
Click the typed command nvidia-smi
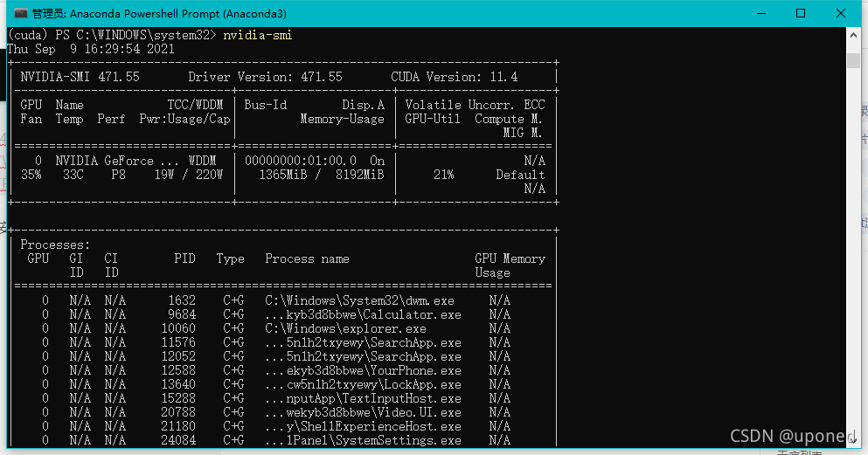(257, 36)
